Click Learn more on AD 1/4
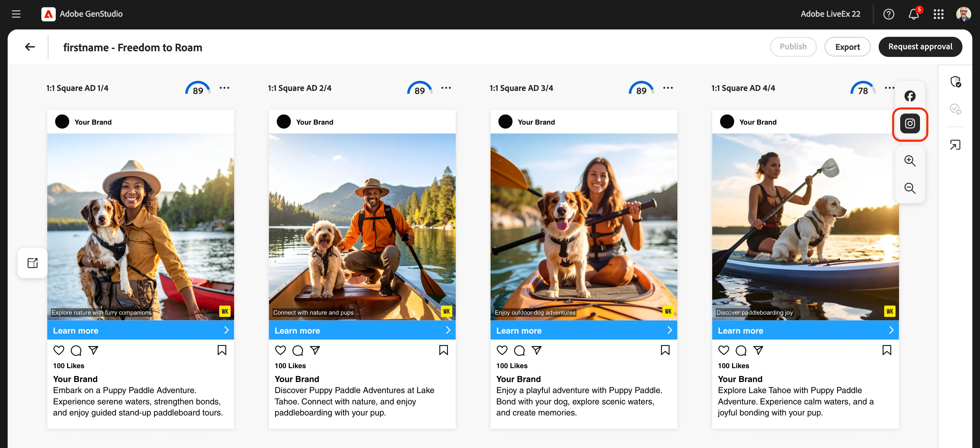Viewport: 980px width, 448px height. coord(140,330)
